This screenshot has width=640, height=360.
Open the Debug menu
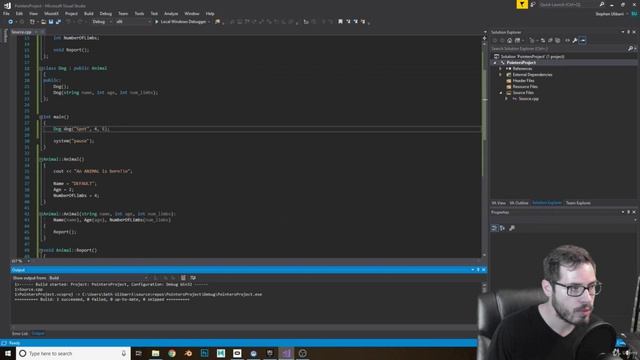(x=105, y=13)
